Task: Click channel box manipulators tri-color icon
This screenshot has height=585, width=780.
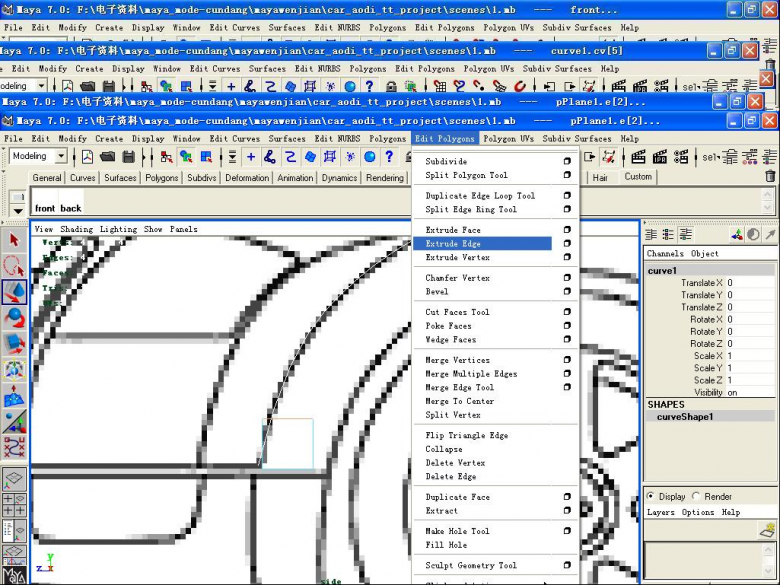Action: coord(737,235)
